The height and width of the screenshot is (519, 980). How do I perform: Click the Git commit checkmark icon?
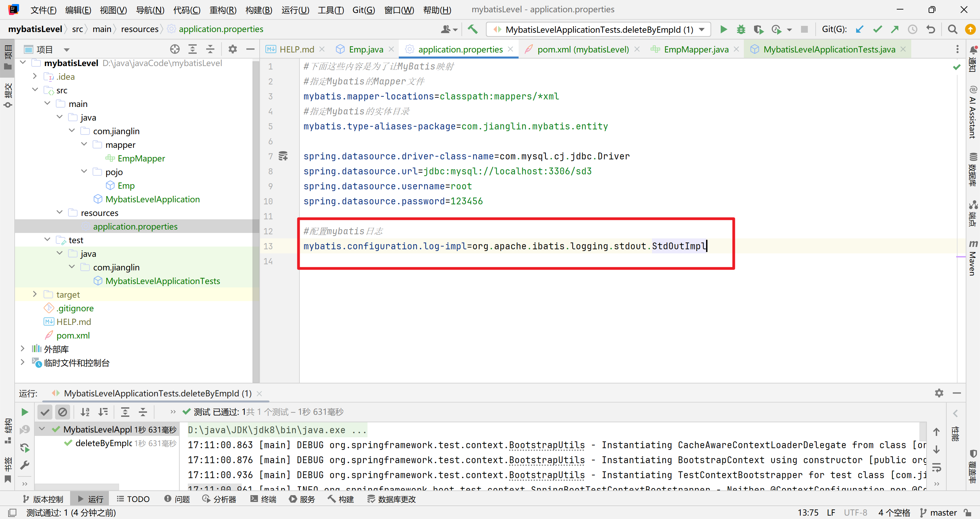click(877, 29)
